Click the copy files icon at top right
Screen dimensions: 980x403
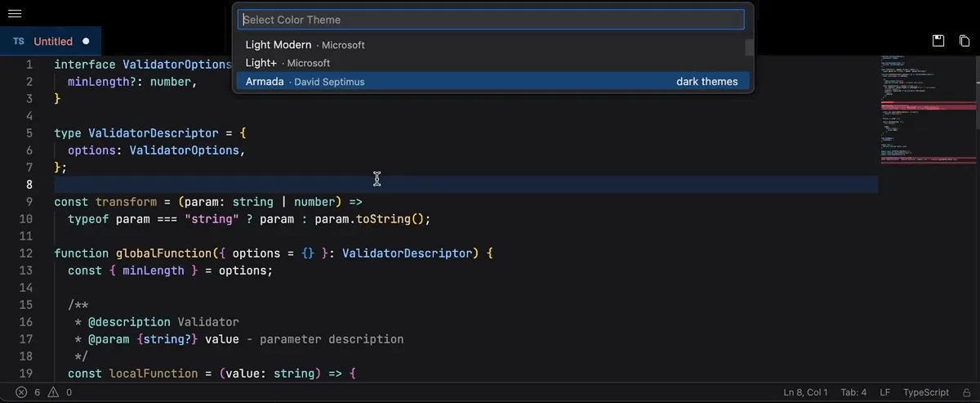964,41
